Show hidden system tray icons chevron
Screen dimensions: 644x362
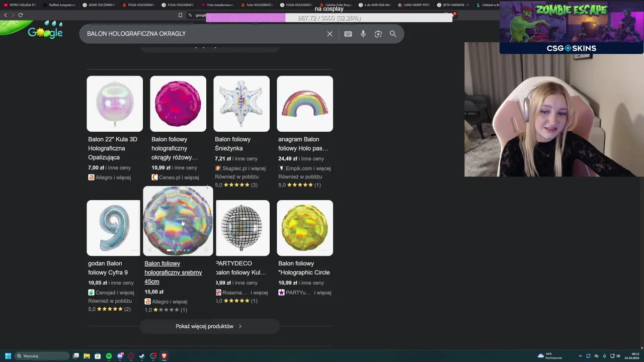point(580,356)
